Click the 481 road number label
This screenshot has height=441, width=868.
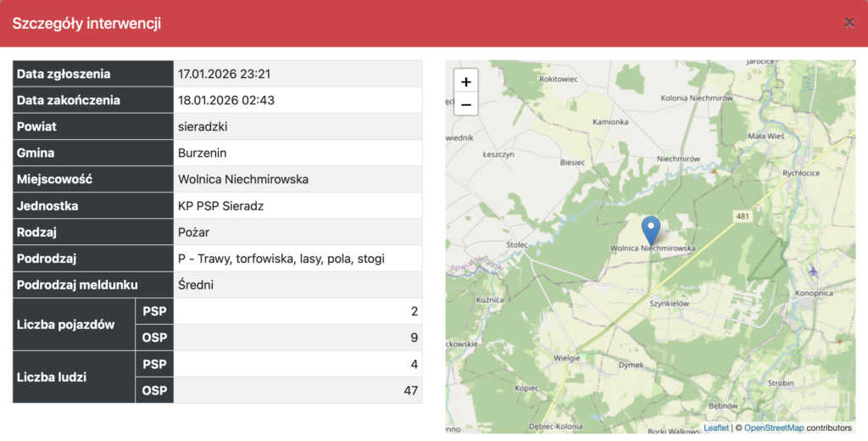tap(743, 216)
